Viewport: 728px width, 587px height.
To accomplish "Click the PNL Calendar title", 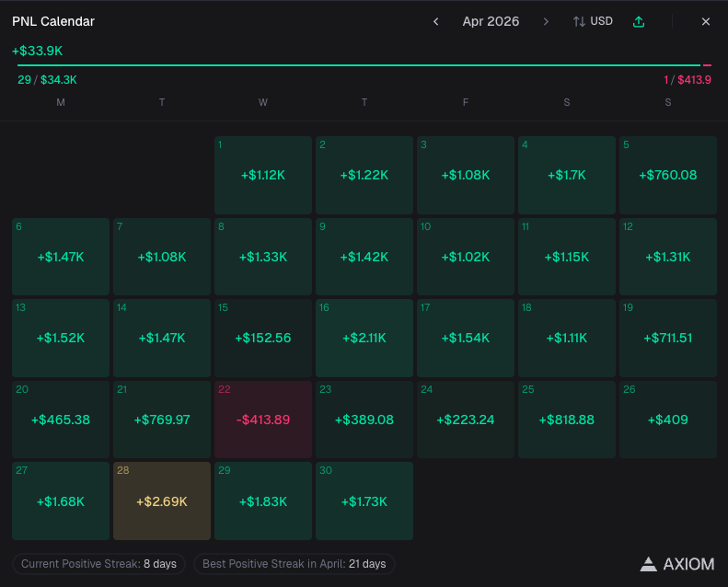I will tap(53, 21).
